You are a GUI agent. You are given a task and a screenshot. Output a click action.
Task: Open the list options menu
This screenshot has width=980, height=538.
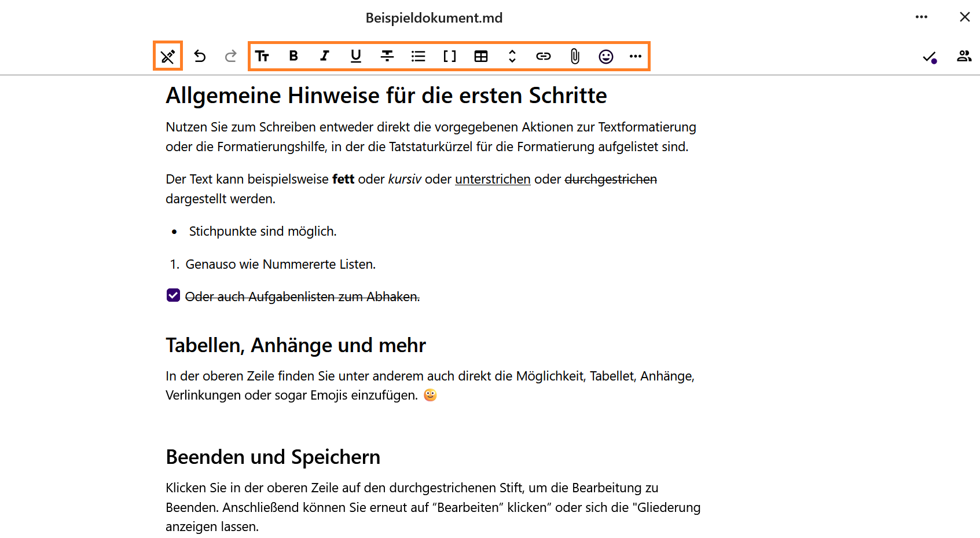419,56
